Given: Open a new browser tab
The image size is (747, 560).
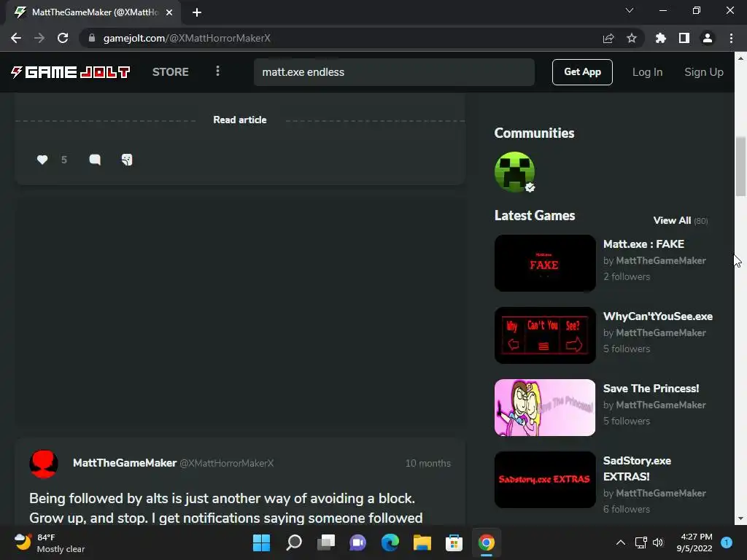Looking at the screenshot, I should pyautogui.click(x=197, y=12).
